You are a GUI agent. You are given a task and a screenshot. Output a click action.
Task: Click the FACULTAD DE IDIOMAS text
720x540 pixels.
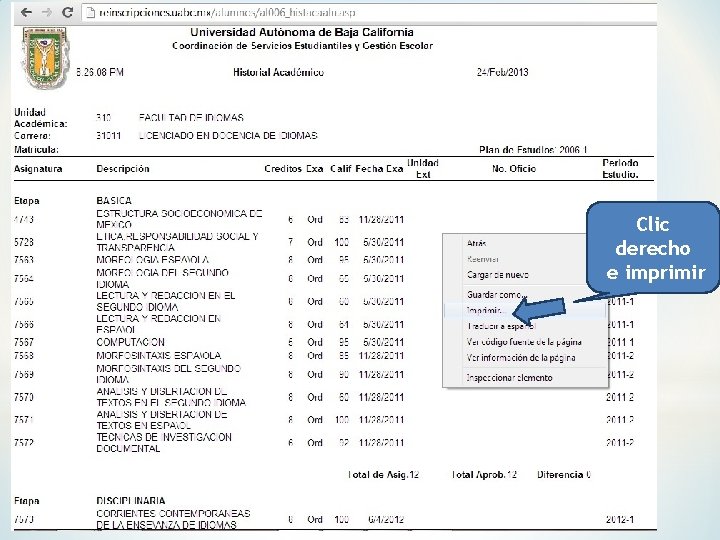click(x=191, y=118)
